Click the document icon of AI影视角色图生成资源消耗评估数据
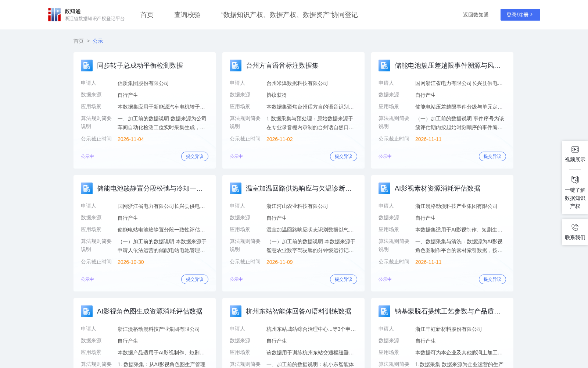Viewport: 588px width, 368px height. click(87, 311)
